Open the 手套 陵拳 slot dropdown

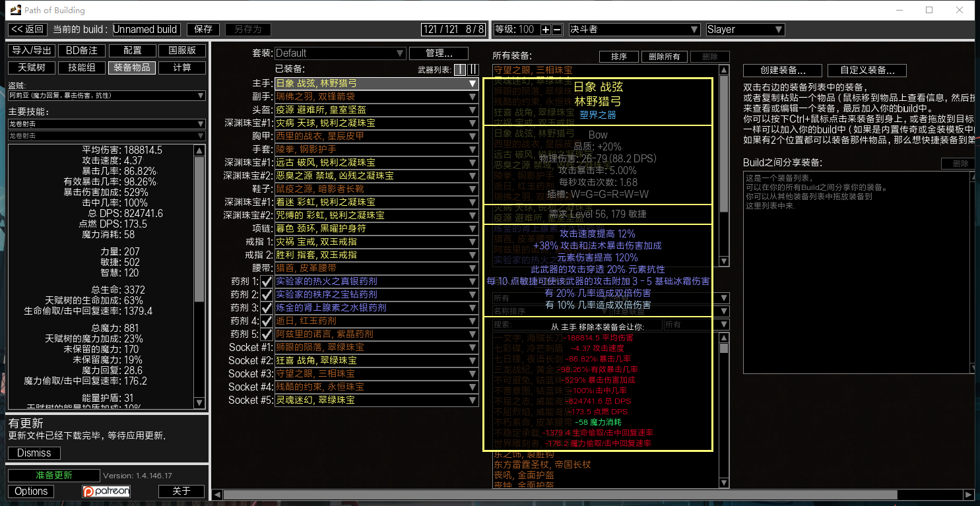[x=376, y=149]
